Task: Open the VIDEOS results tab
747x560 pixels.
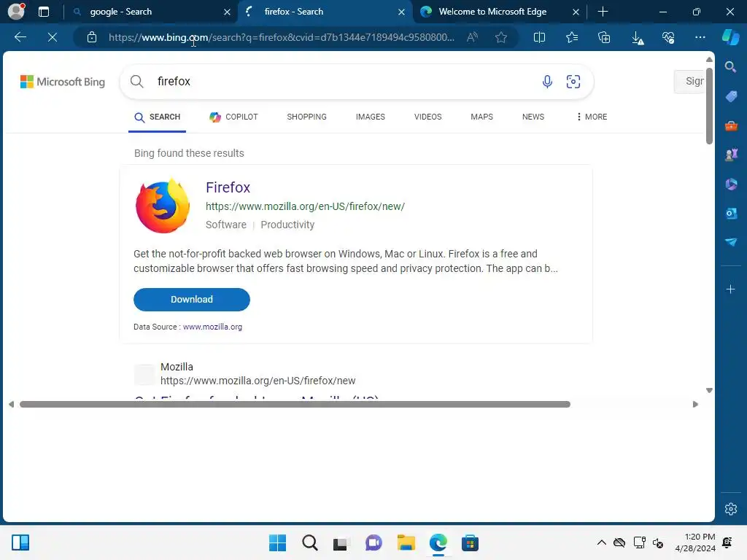Action: coord(427,117)
